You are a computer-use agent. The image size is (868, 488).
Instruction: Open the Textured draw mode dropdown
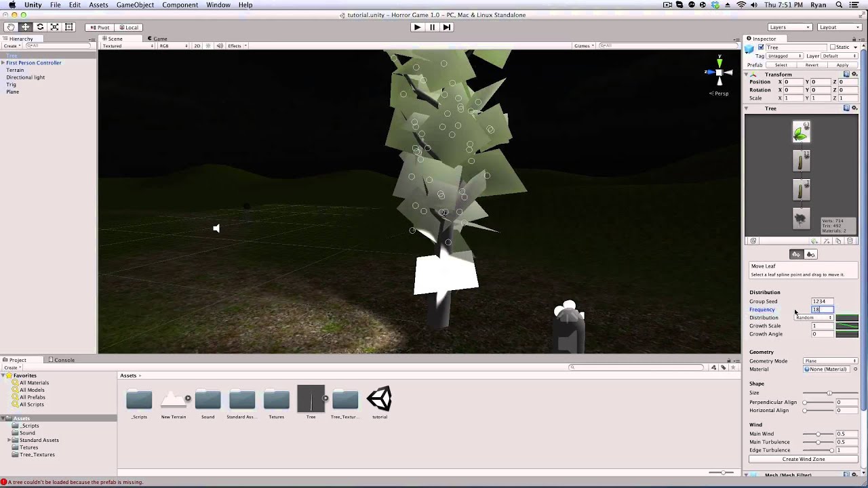click(x=127, y=45)
